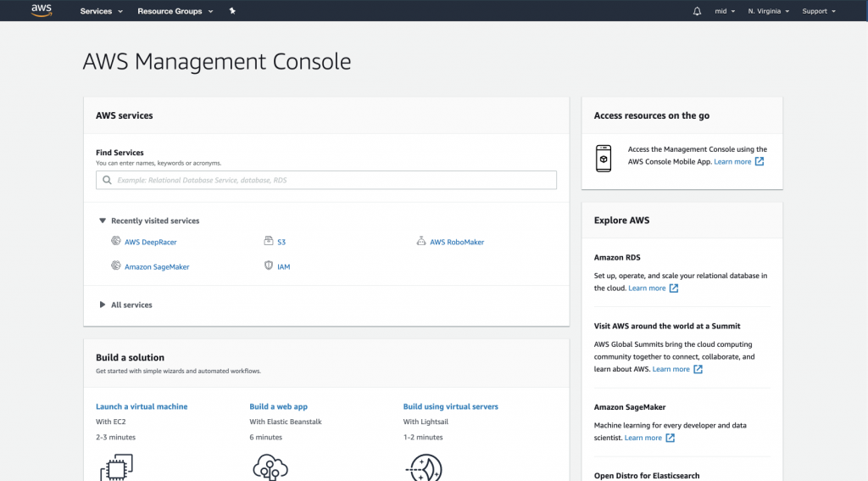Click the '1-2 minutes' text
This screenshot has width=868, height=481.
point(423,437)
